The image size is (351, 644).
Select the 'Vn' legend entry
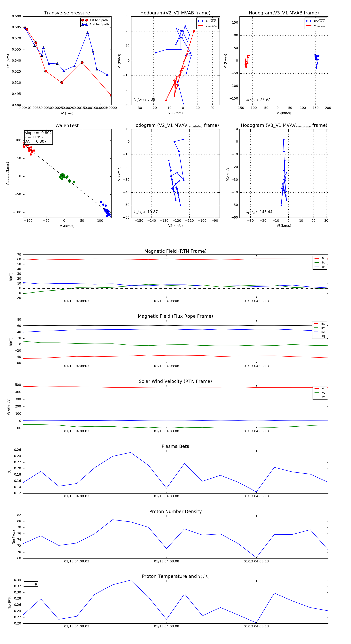pos(320,397)
